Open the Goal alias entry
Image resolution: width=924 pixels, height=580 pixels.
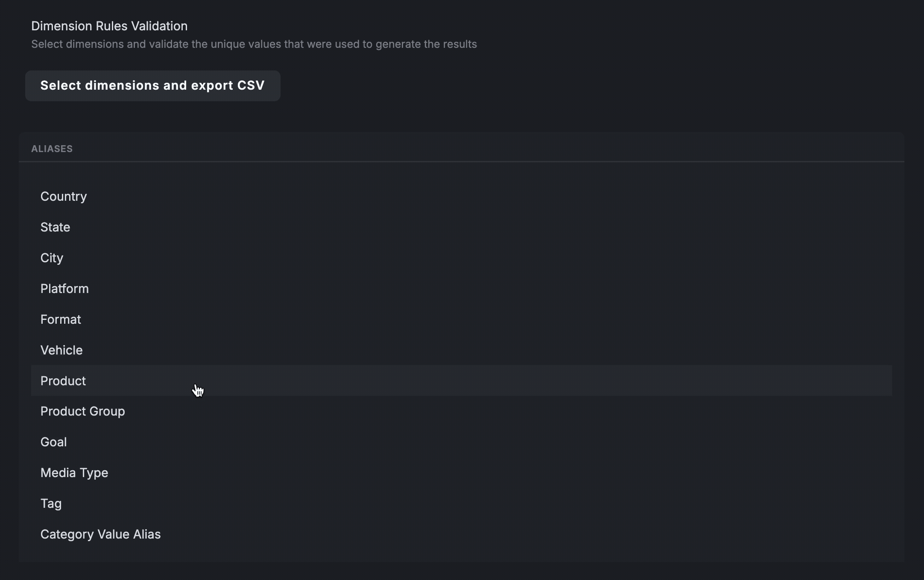(462, 442)
